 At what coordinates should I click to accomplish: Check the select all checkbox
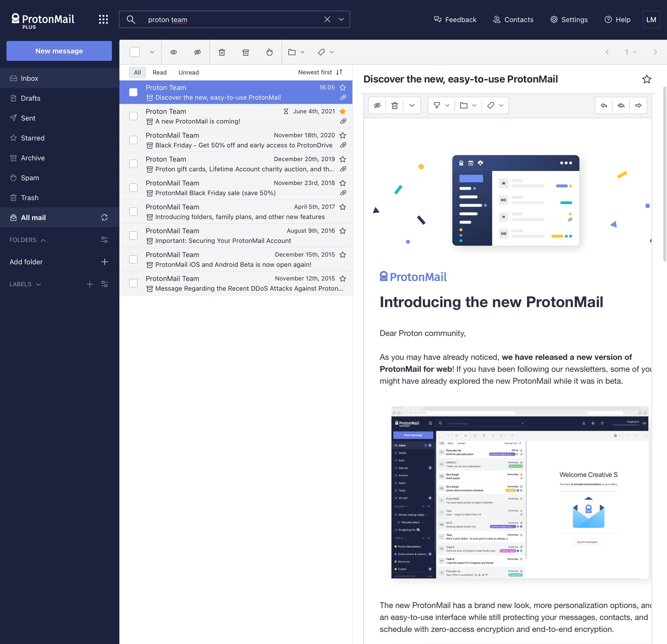[135, 52]
